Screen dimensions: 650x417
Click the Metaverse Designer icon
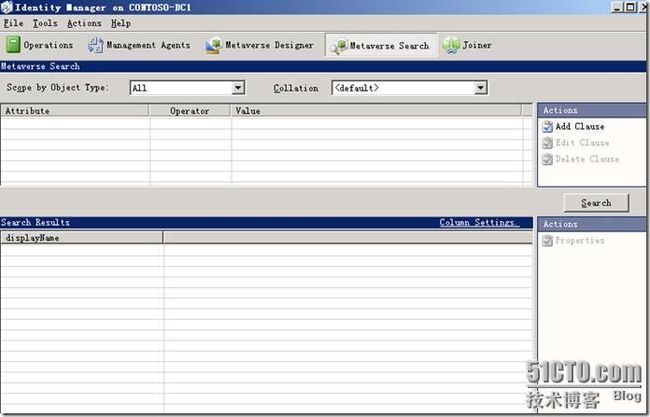pyautogui.click(x=213, y=45)
